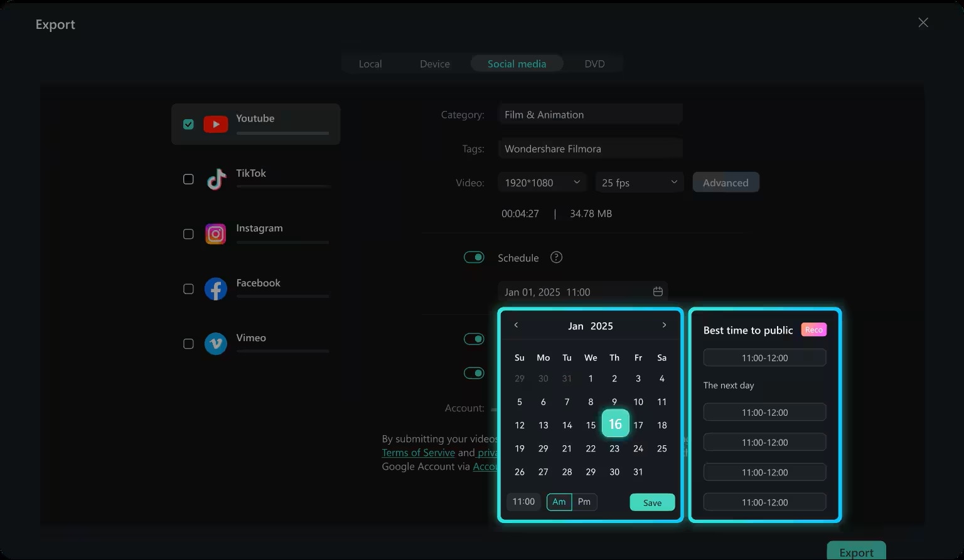The height and width of the screenshot is (560, 964).
Task: Select the YouTube platform icon
Action: tap(215, 124)
